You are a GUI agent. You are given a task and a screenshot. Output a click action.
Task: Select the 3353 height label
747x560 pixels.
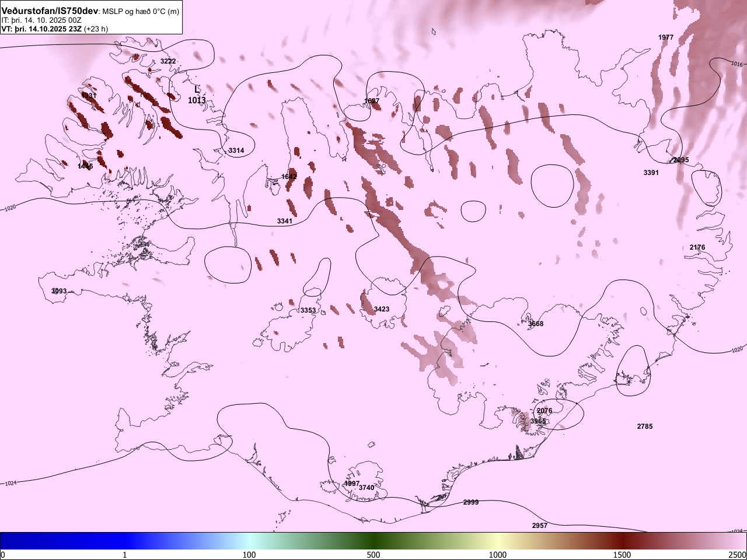[308, 310]
